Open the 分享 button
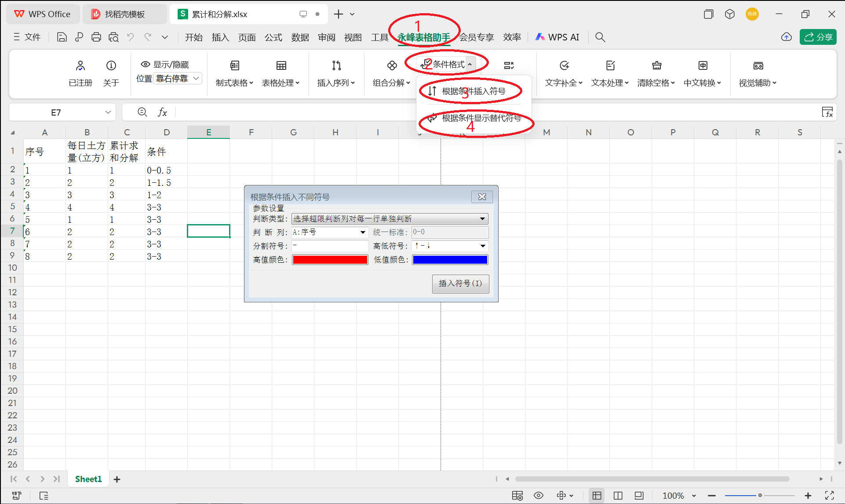 (x=818, y=37)
